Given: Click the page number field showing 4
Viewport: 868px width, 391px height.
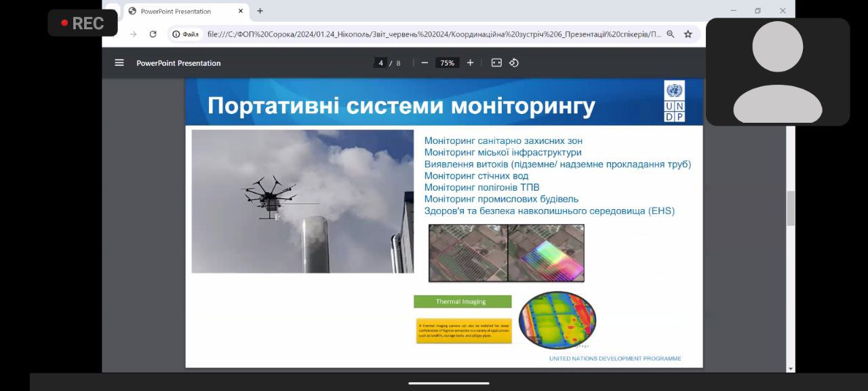Looking at the screenshot, I should click(380, 62).
